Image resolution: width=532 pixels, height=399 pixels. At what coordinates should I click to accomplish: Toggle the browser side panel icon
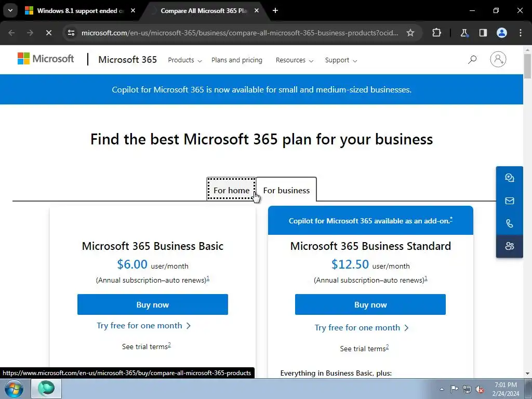pyautogui.click(x=483, y=33)
